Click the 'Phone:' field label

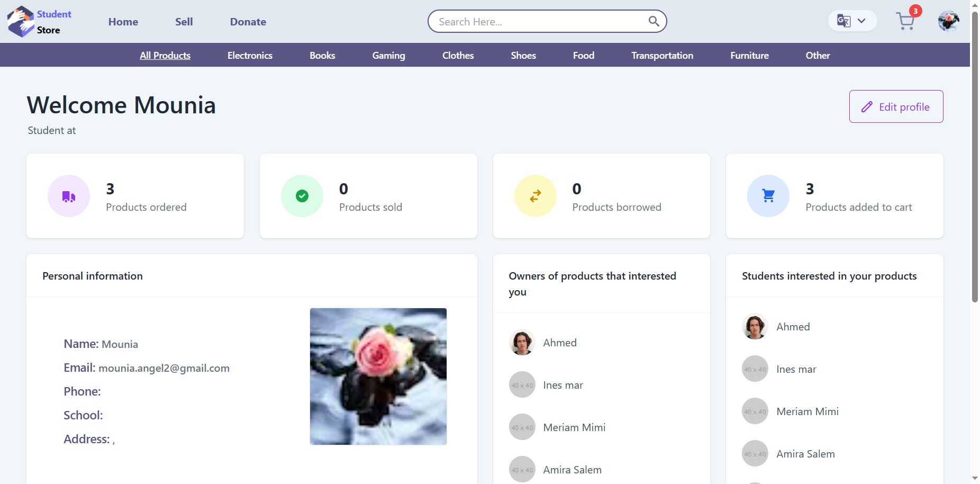point(82,391)
